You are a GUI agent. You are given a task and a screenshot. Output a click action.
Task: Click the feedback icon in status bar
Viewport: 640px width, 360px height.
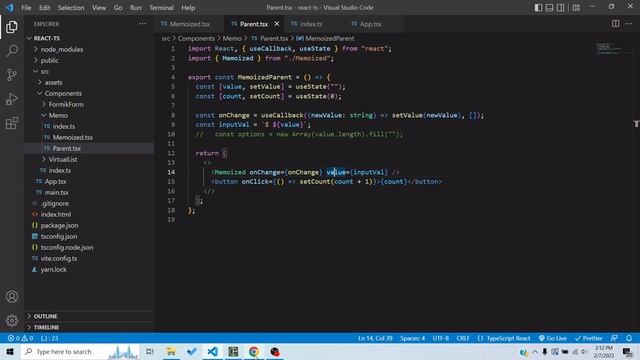coord(614,338)
